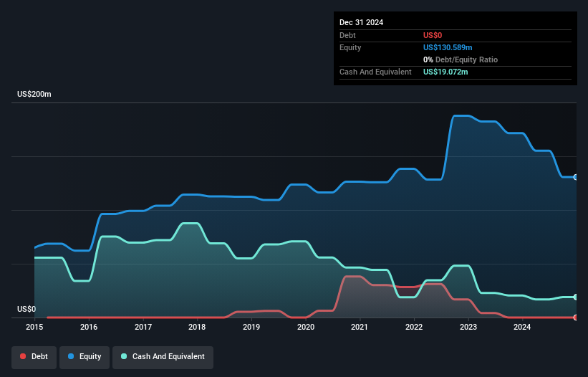The image size is (588, 377).
Task: Click the US$0 y-axis label
Action: pyautogui.click(x=26, y=309)
